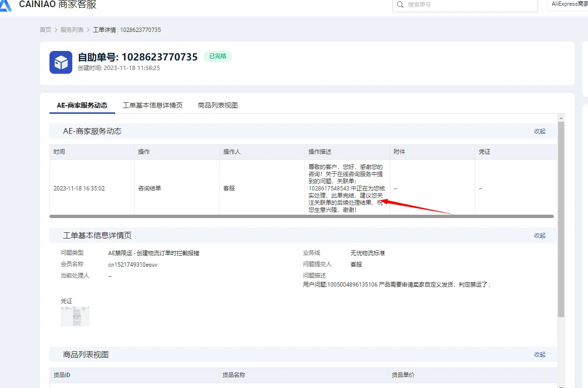The height and width of the screenshot is (388, 588).
Task: Switch to 工单基本信息详情页 tab
Action: point(153,105)
